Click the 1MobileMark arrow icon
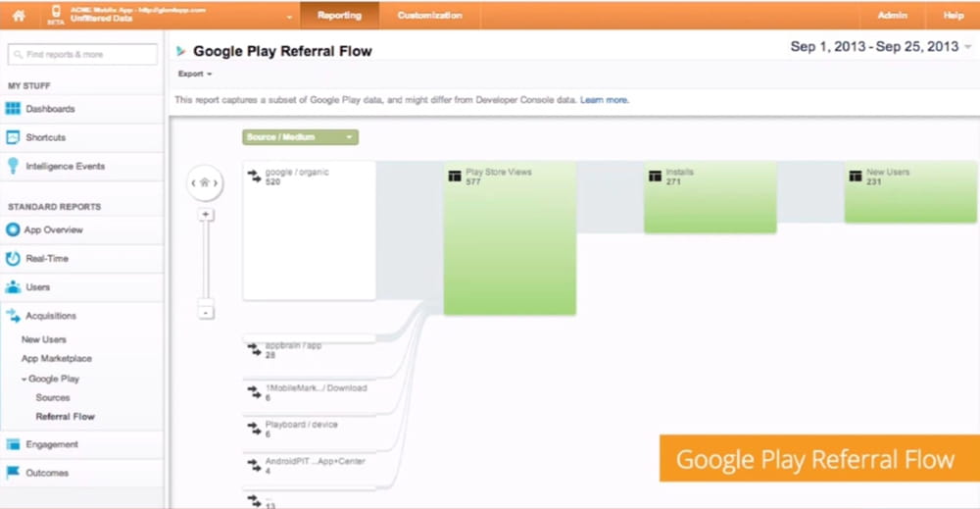The height and width of the screenshot is (509, 980). pyautogui.click(x=255, y=392)
